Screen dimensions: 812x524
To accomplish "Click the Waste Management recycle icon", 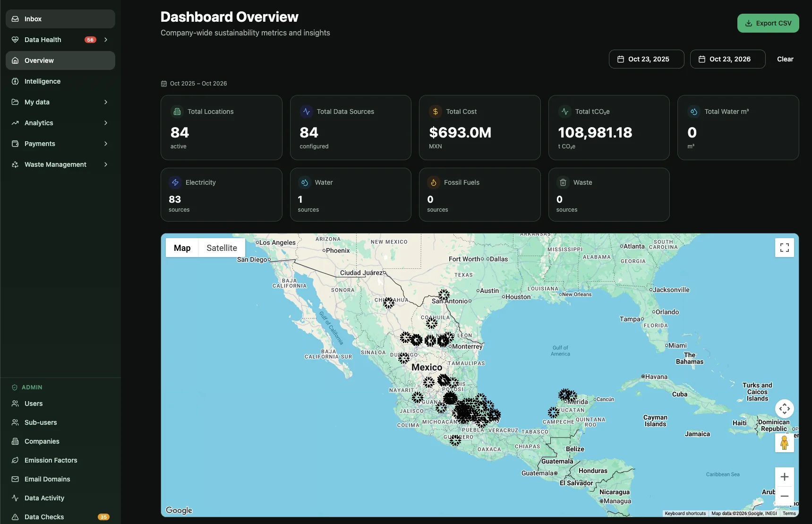I will pos(15,164).
